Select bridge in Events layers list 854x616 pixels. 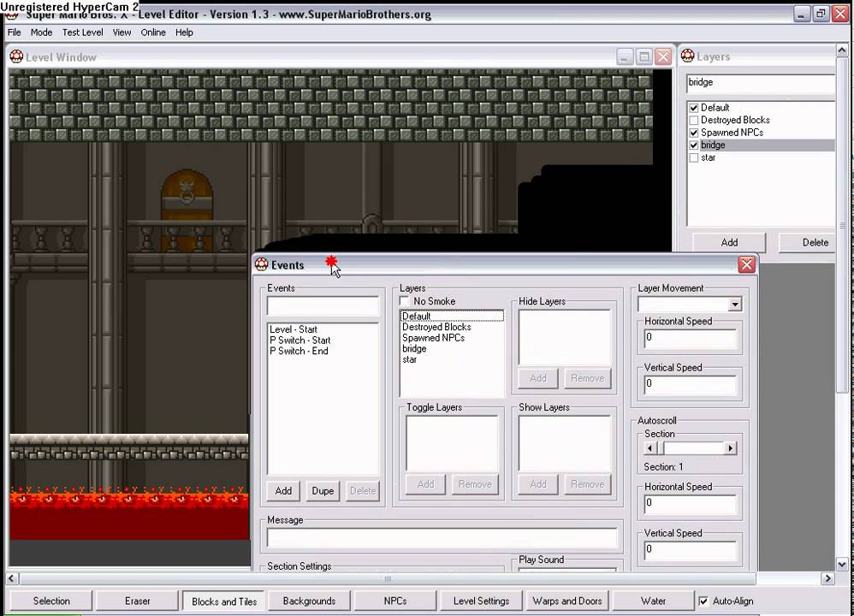coord(414,348)
